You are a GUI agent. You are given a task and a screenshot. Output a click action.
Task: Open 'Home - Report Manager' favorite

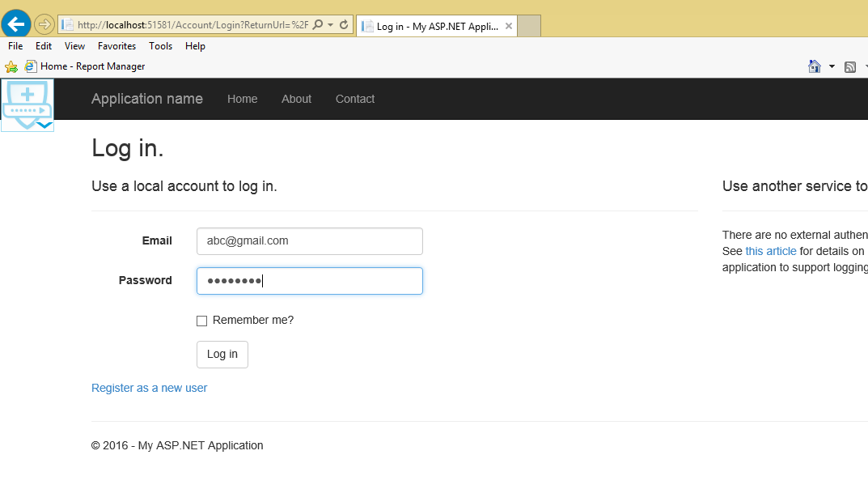(x=85, y=66)
